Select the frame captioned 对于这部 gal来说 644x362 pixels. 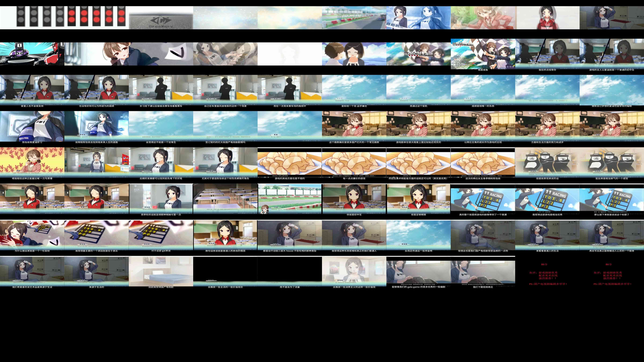point(161,235)
